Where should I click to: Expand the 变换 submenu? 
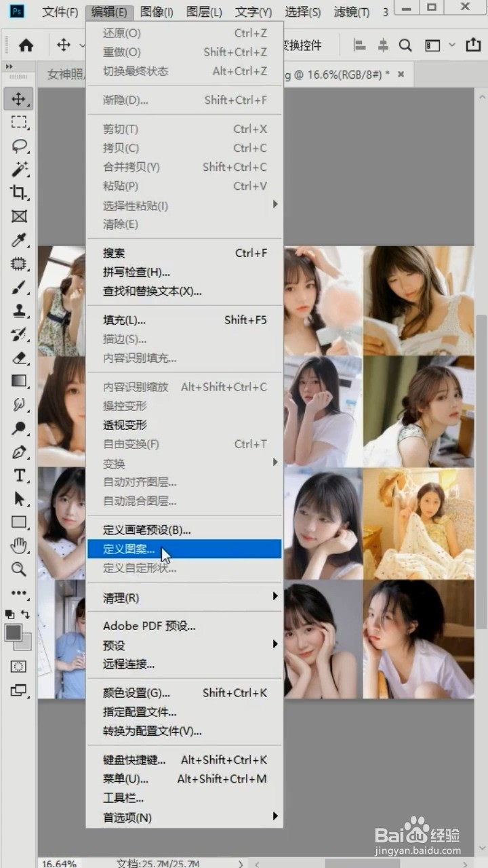point(275,462)
